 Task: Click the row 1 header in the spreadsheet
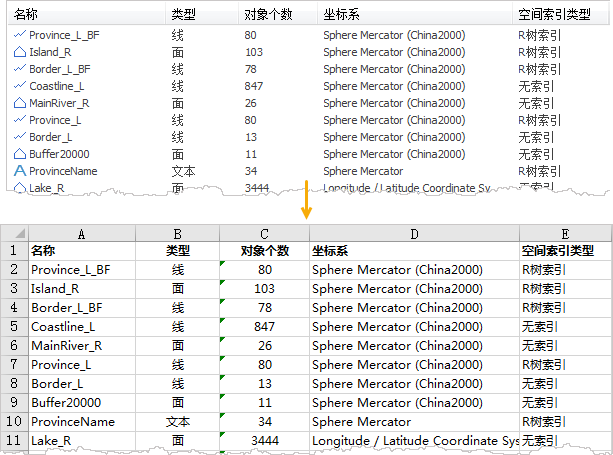pyautogui.click(x=13, y=251)
